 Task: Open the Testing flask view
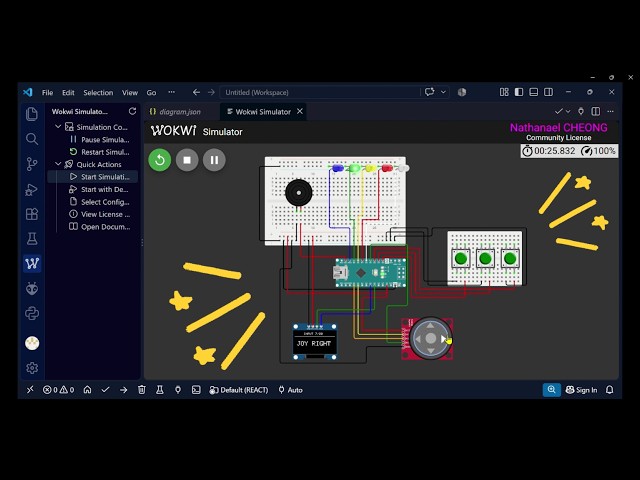pos(32,239)
